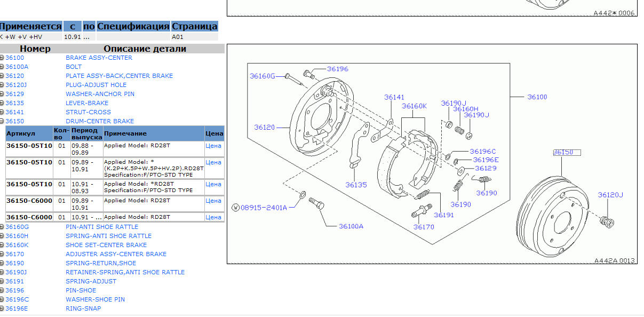Select the 36141 strut label in diagram

(394, 97)
